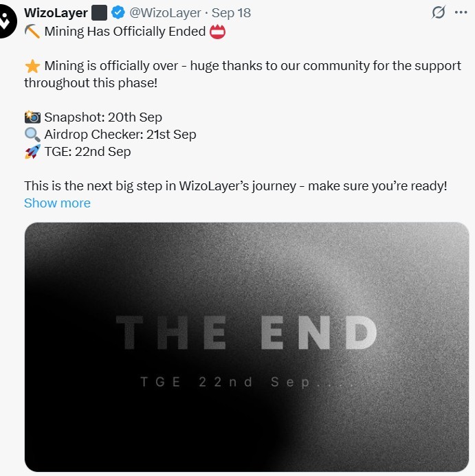The height and width of the screenshot is (476, 475).
Task: Click the TGE: 22nd Sep text line
Action: click(x=87, y=152)
